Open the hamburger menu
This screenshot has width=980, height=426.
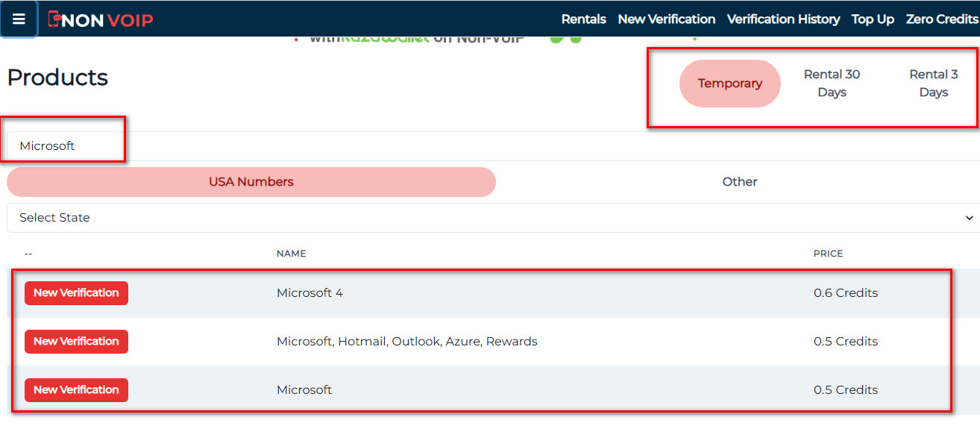pos(19,19)
